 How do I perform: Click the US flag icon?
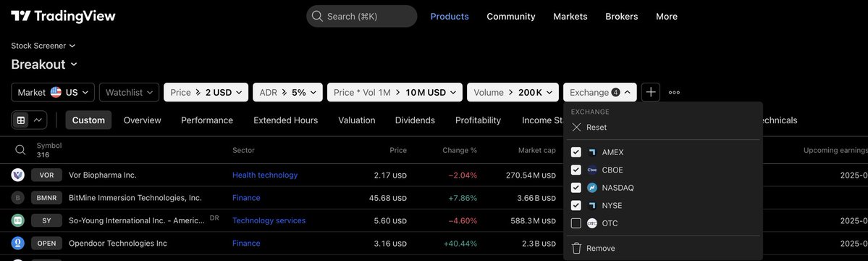(x=56, y=92)
